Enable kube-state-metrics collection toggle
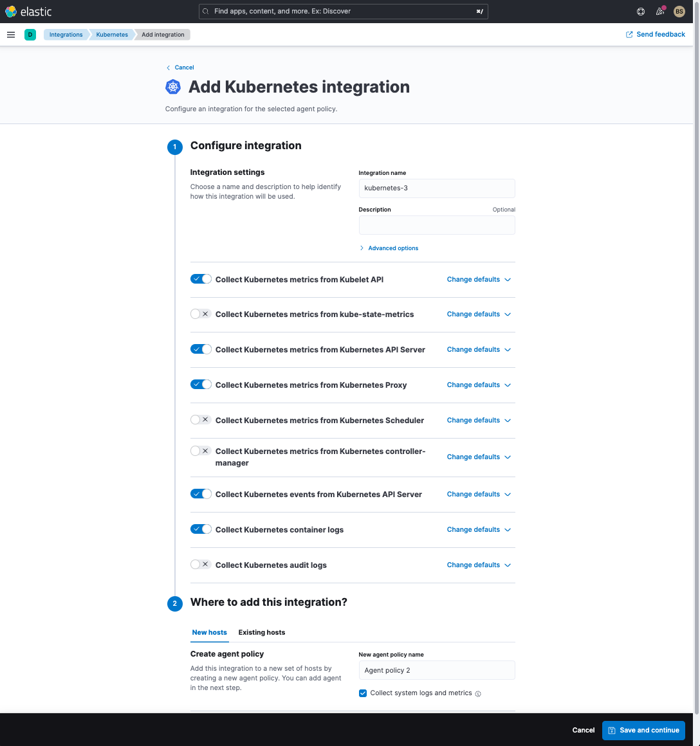This screenshot has height=746, width=700. pos(201,314)
